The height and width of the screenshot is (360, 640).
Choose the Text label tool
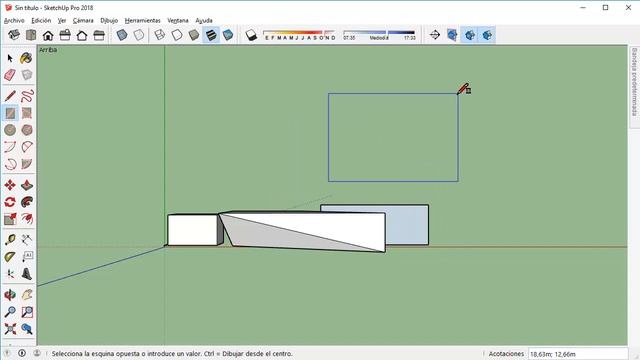27,257
